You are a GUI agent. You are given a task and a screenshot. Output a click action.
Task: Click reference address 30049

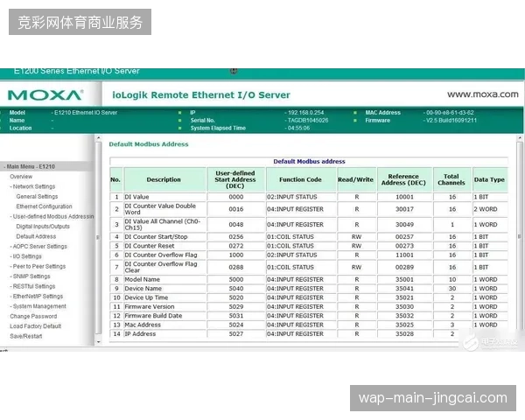tap(404, 224)
